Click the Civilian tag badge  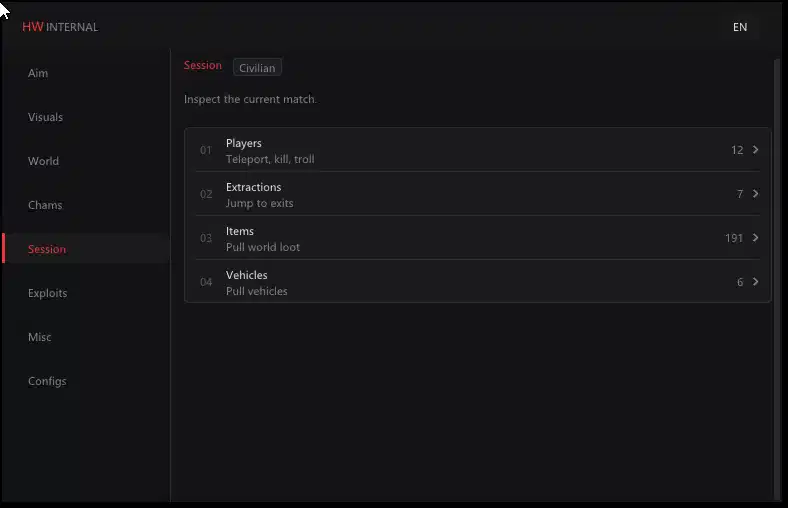click(257, 68)
